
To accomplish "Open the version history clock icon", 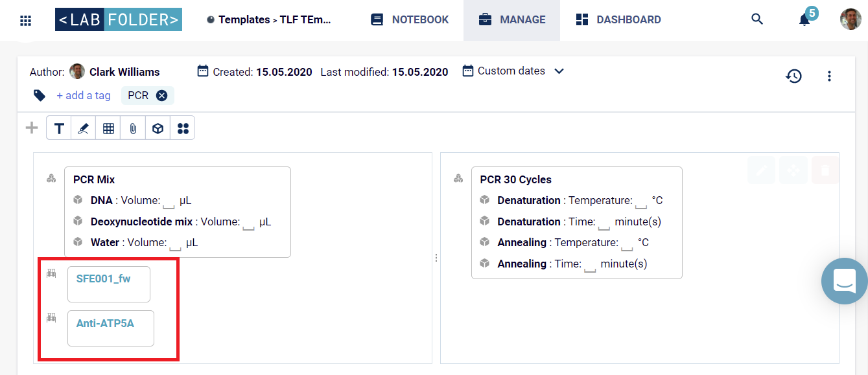I will [793, 76].
